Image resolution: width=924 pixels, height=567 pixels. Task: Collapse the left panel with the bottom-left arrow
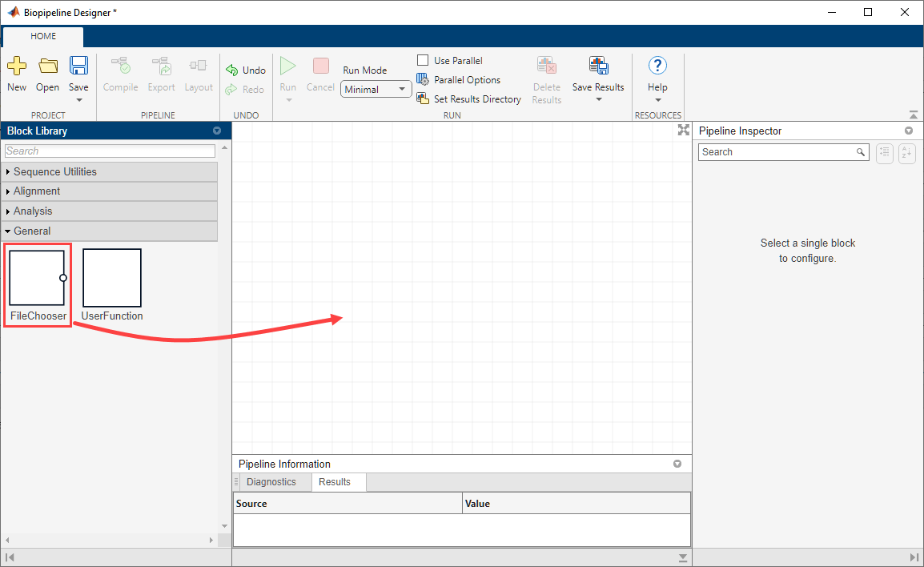[x=10, y=557]
